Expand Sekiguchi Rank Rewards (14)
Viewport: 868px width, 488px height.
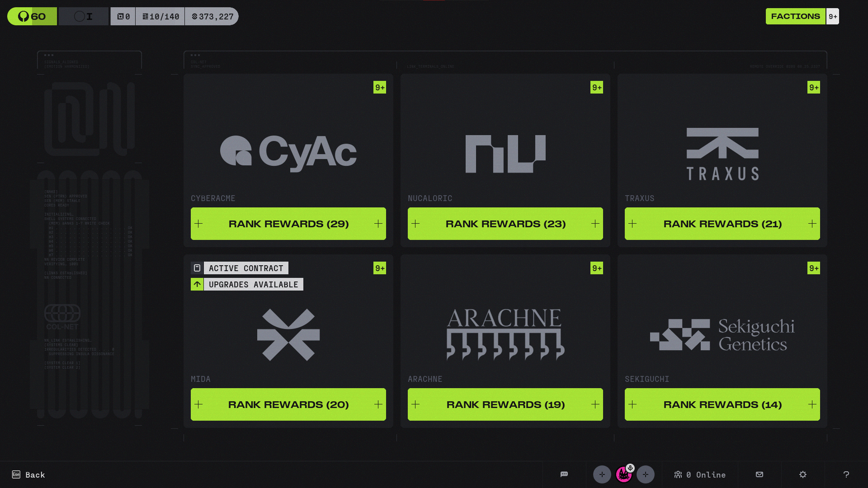tap(722, 404)
